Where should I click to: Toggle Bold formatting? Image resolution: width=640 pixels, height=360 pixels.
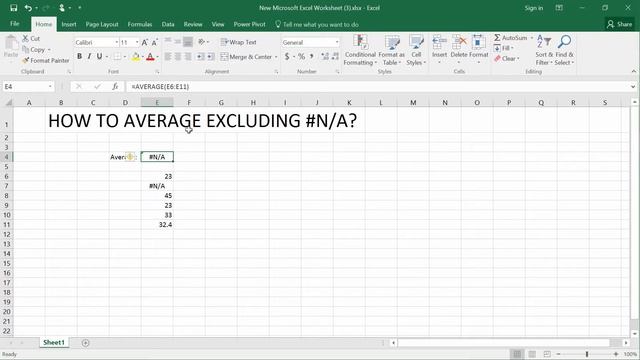click(79, 57)
